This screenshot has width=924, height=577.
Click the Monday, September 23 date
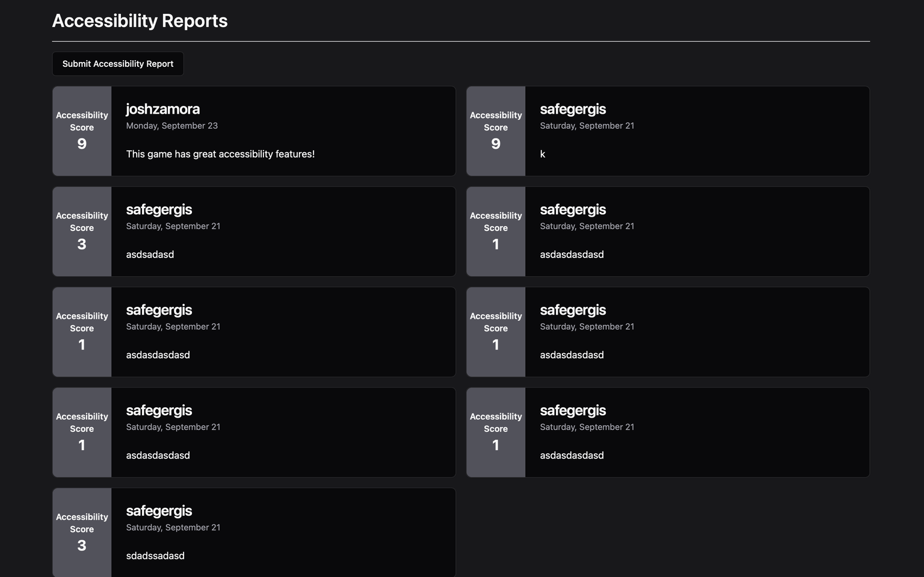[172, 126]
